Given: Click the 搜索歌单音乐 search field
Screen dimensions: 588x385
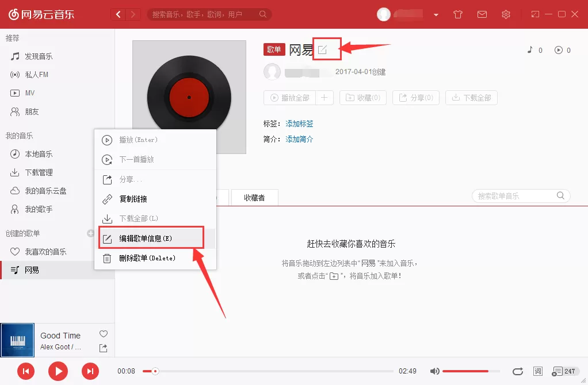Looking at the screenshot, I should click(x=521, y=196).
